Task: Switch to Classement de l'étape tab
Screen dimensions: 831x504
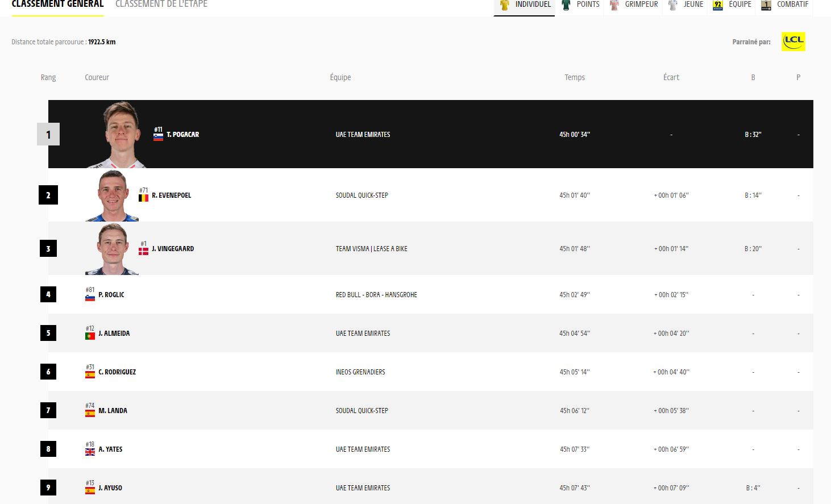Action: coord(161,5)
